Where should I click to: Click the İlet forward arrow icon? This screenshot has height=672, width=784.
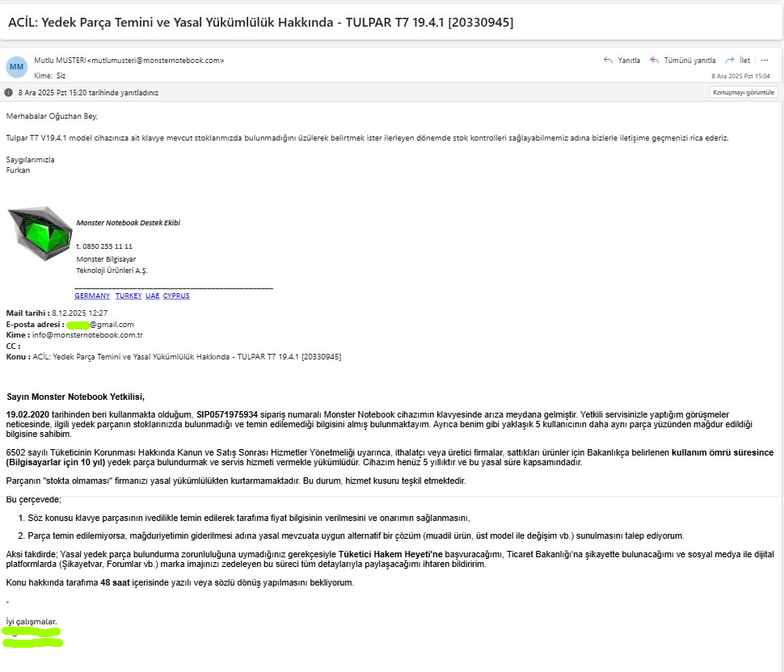(x=730, y=60)
